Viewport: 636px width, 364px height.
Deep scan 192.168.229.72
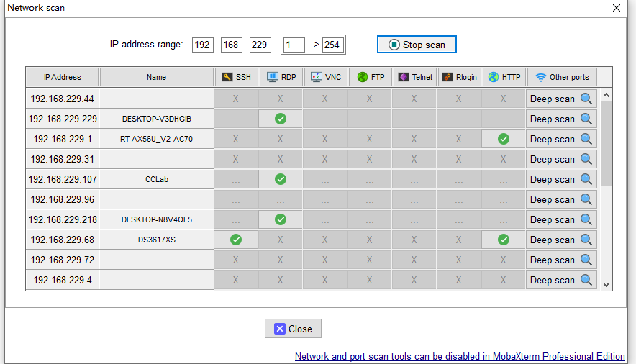pos(561,260)
